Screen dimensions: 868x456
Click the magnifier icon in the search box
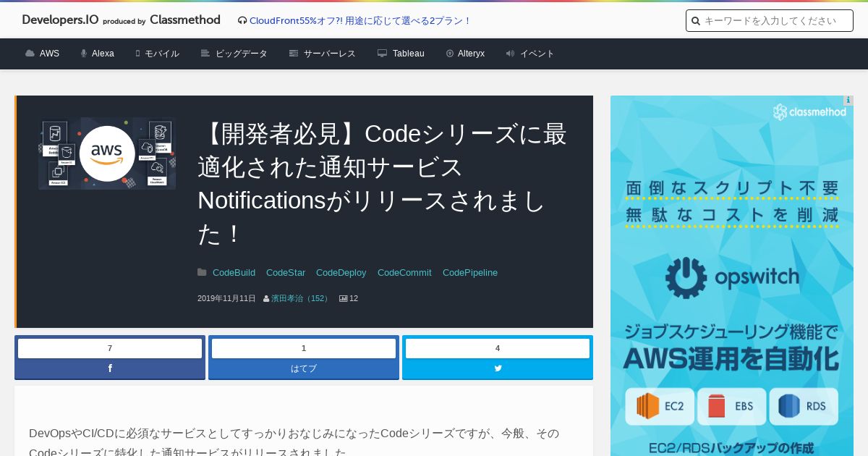point(696,21)
